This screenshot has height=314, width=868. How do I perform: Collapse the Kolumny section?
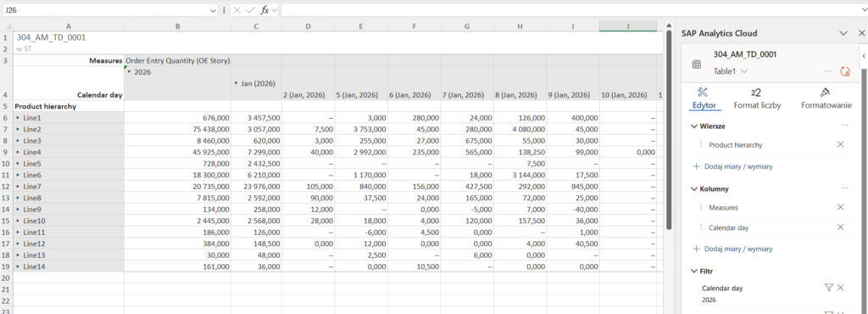[x=695, y=189]
